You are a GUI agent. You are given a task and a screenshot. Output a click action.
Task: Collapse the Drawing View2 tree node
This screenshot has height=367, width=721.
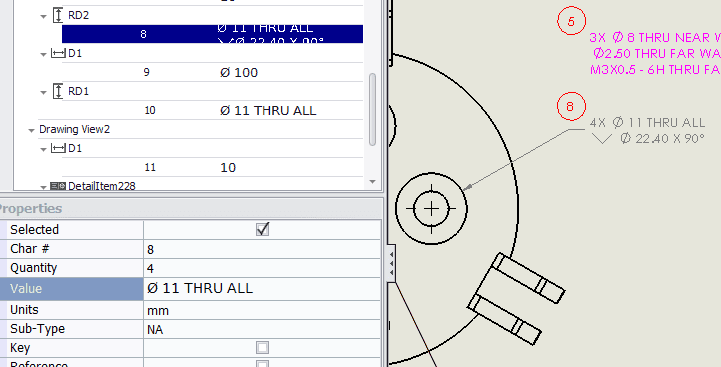31,131
